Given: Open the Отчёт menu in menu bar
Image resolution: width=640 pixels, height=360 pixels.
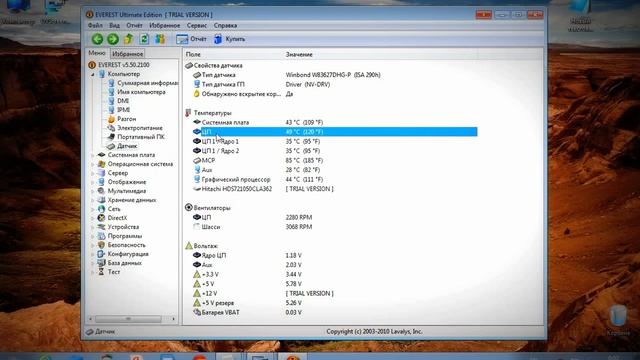Looking at the screenshot, I should click(x=134, y=25).
